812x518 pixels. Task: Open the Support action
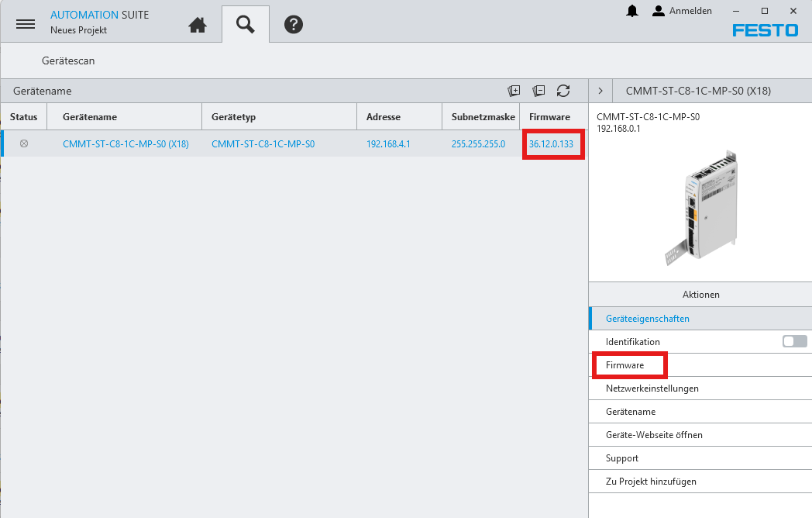[700, 458]
